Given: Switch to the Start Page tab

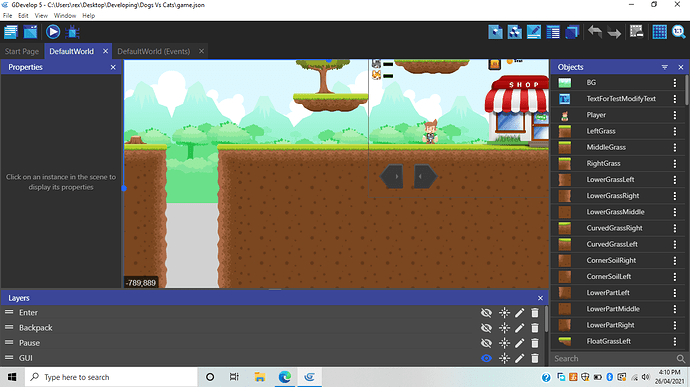Looking at the screenshot, I should coord(22,51).
